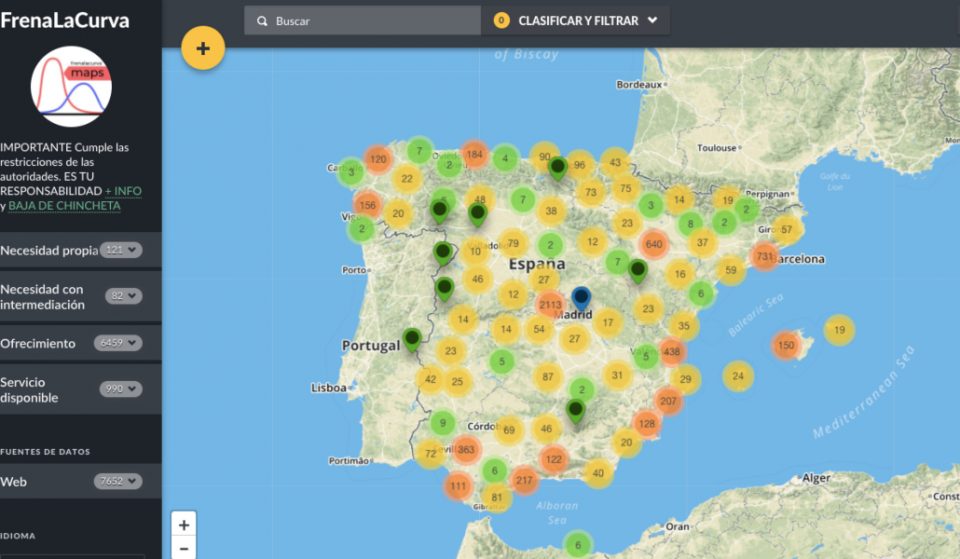
Task: Open the 111 orange cluster near Cádiz
Action: click(x=458, y=486)
